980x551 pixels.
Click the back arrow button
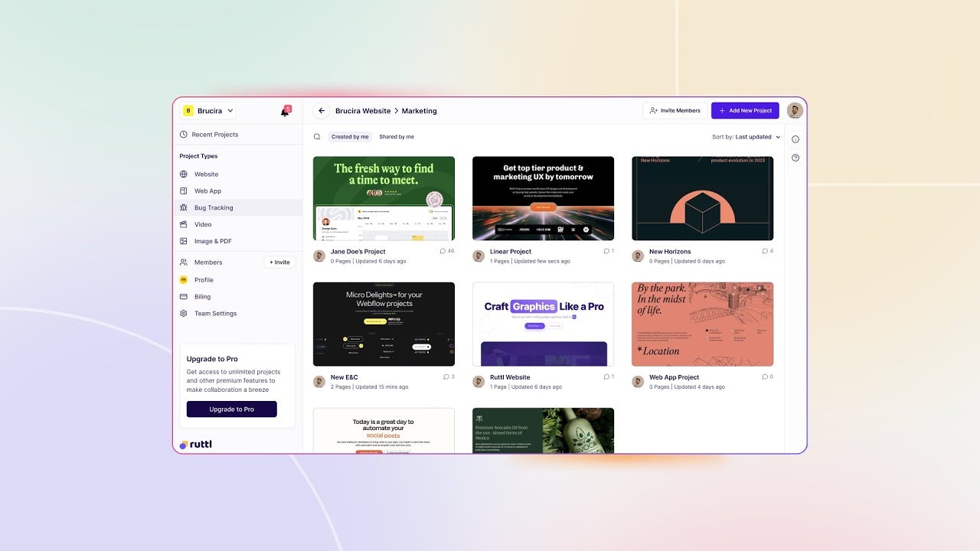click(x=322, y=111)
